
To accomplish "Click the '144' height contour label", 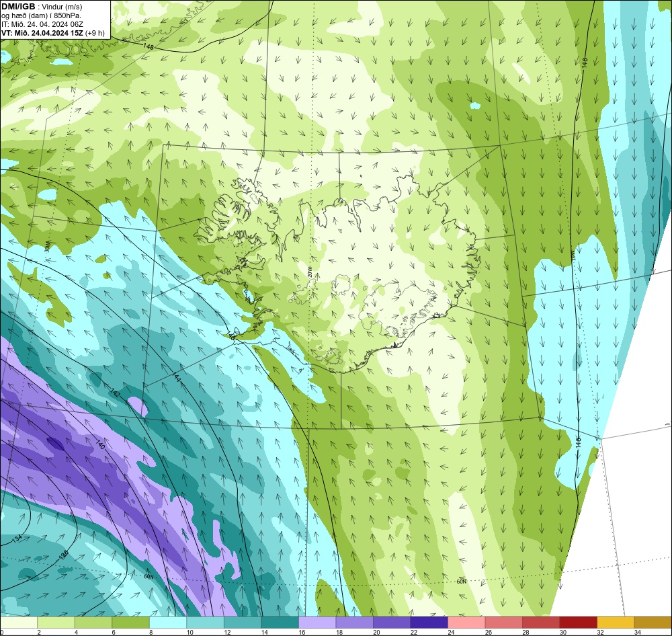I will pyautogui.click(x=176, y=377).
